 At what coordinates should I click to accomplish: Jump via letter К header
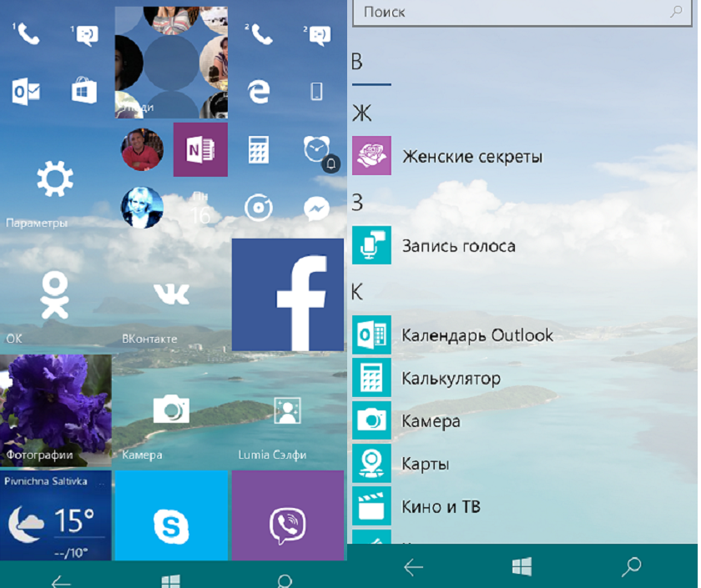coord(357,292)
